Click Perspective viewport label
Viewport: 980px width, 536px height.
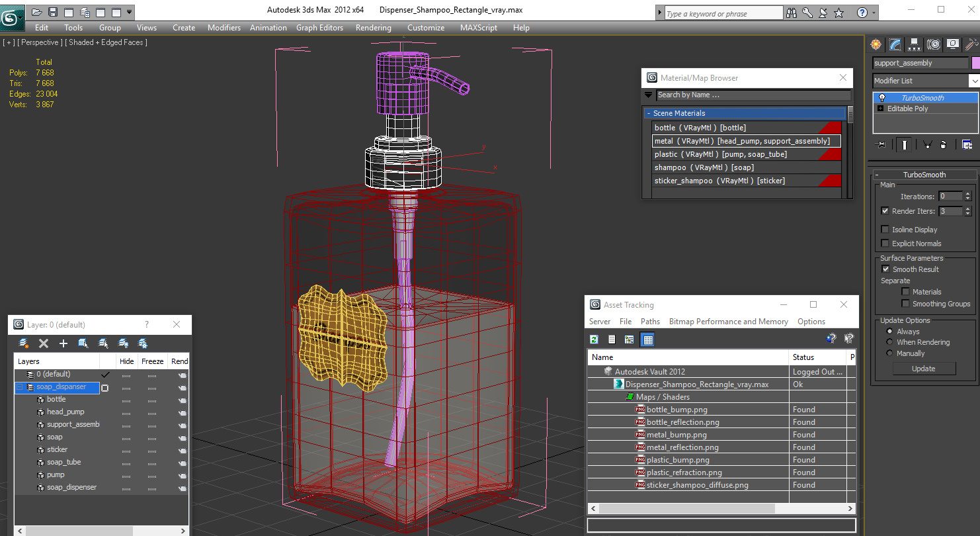pyautogui.click(x=40, y=42)
